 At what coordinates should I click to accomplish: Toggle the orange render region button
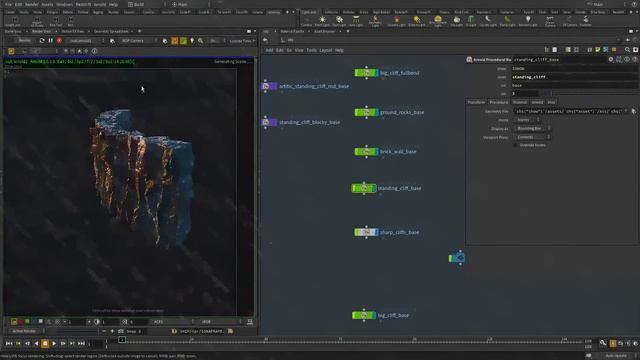175,41
